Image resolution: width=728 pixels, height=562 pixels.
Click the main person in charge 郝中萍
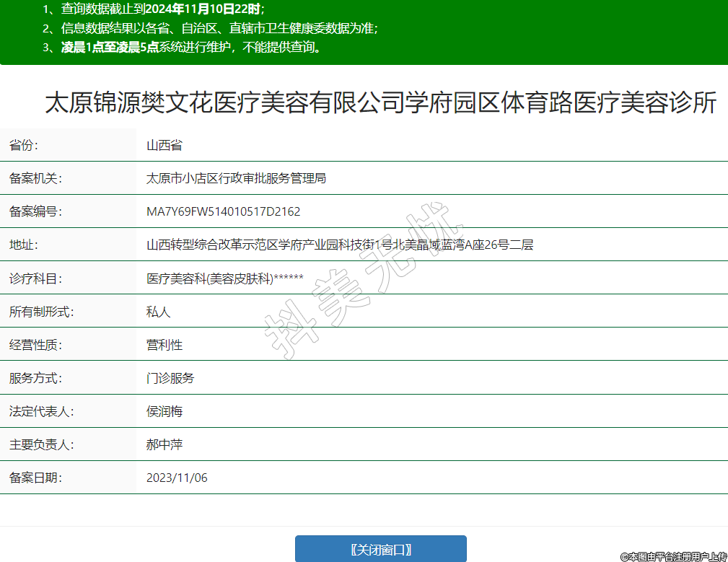click(x=165, y=444)
